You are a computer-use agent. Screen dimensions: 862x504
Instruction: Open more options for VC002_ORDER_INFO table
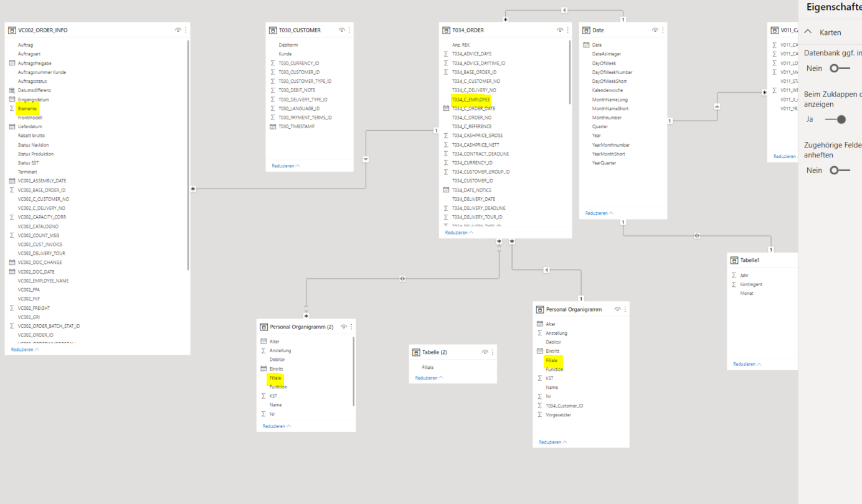click(x=186, y=30)
